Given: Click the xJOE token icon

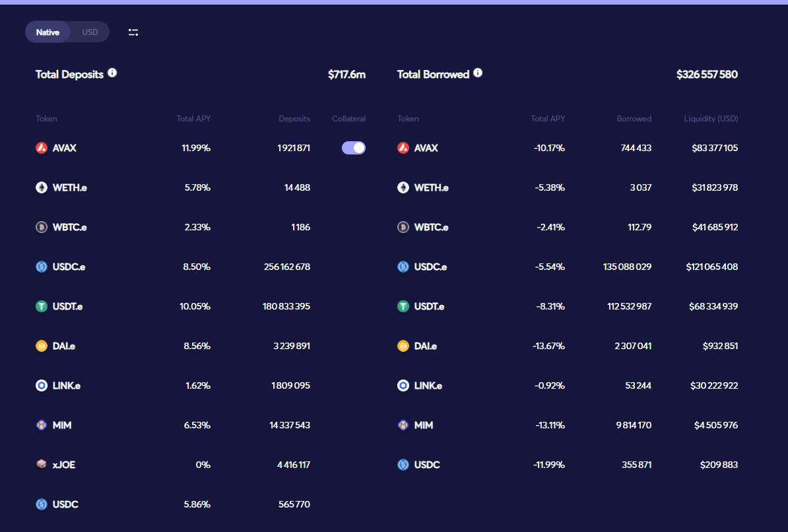Looking at the screenshot, I should [42, 465].
